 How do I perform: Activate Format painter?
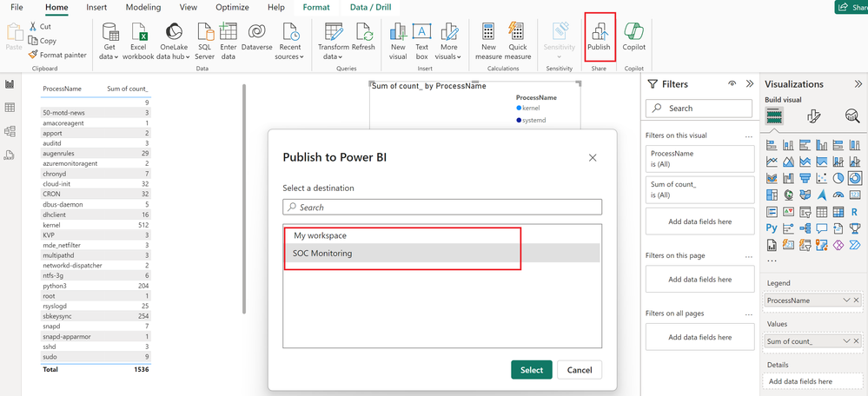(x=57, y=55)
